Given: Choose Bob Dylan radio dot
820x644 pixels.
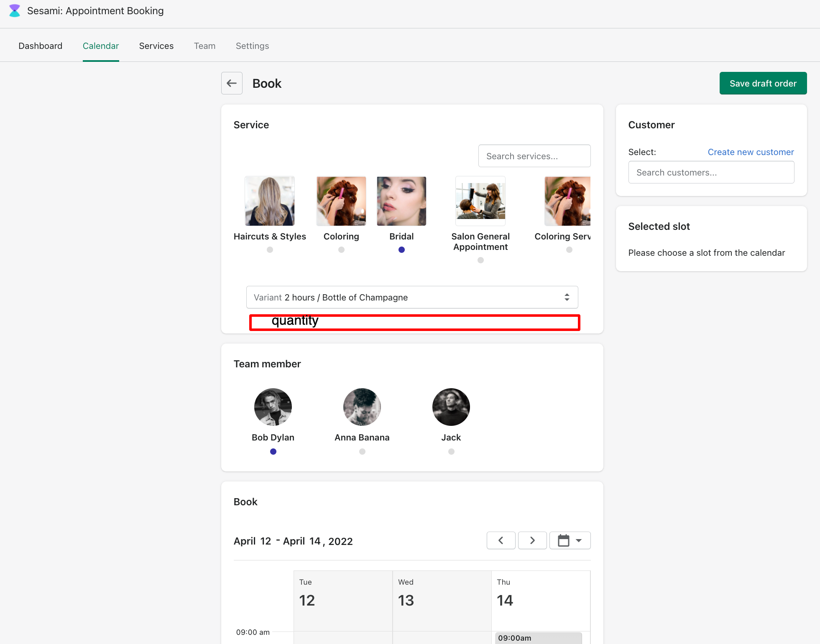Looking at the screenshot, I should 273,451.
